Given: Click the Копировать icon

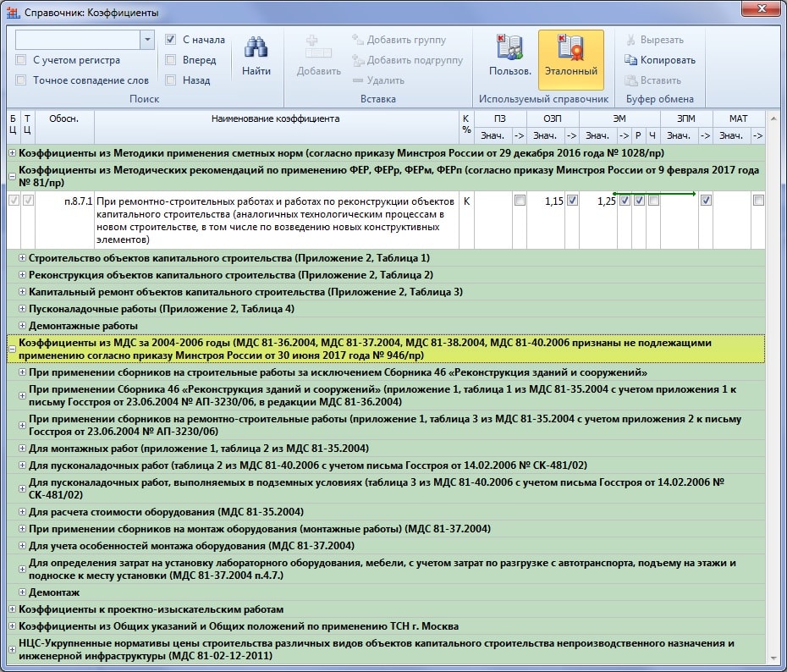Looking at the screenshot, I should click(x=631, y=60).
